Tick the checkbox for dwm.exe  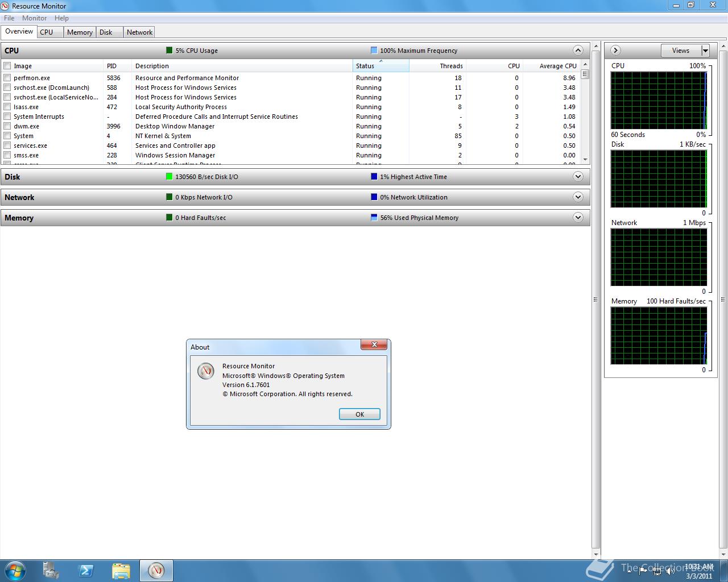coord(7,126)
